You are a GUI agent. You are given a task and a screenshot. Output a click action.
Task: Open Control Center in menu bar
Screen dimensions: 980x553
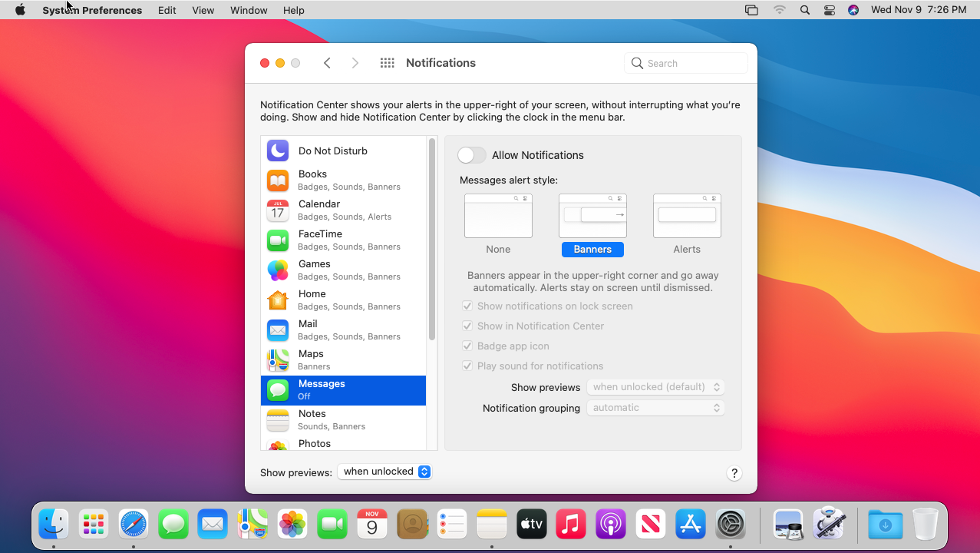click(x=829, y=10)
